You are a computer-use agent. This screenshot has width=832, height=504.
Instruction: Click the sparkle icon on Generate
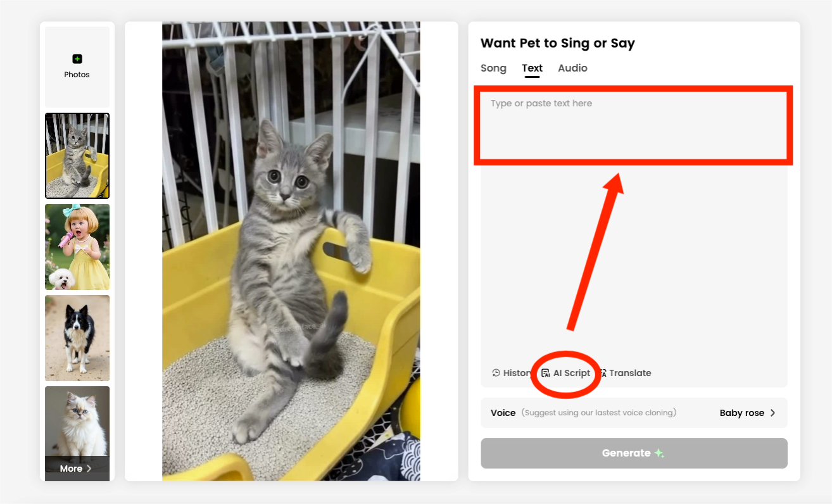coord(659,453)
